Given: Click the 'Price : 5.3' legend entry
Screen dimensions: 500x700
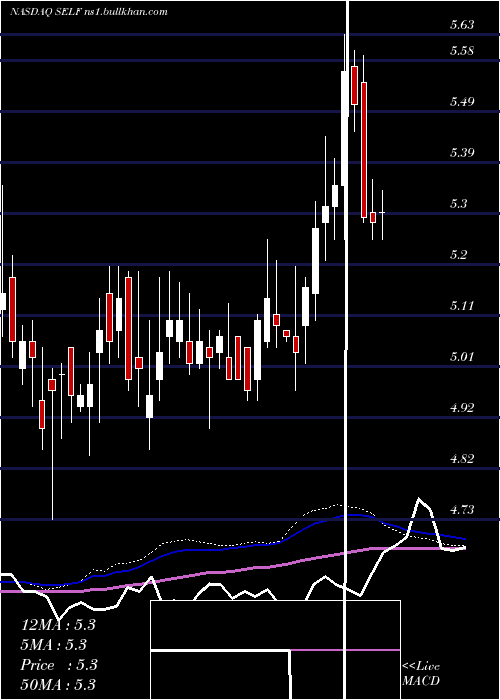Looking at the screenshot, I should click(59, 665).
